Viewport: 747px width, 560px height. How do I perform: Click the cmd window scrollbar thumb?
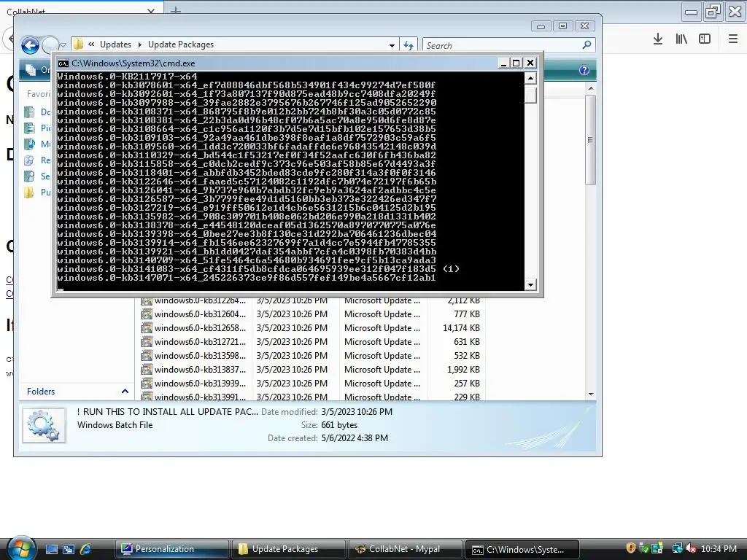tap(531, 95)
